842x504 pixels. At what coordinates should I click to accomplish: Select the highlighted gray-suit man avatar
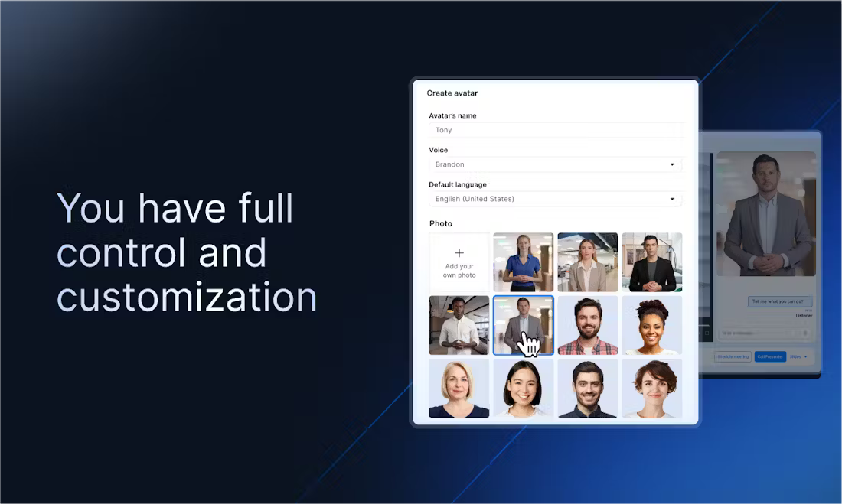coord(523,326)
